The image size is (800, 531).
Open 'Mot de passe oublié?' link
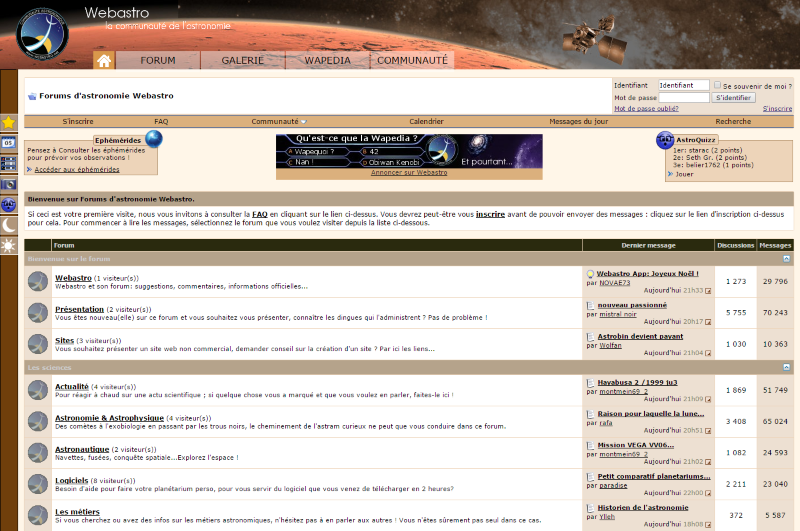646,109
